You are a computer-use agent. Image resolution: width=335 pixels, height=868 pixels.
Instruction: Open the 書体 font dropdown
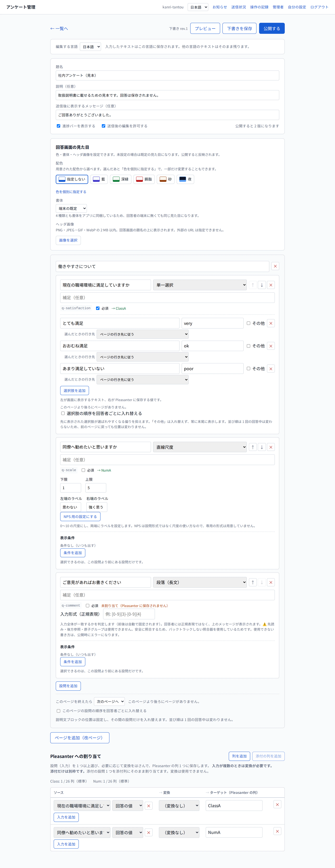coord(71,209)
